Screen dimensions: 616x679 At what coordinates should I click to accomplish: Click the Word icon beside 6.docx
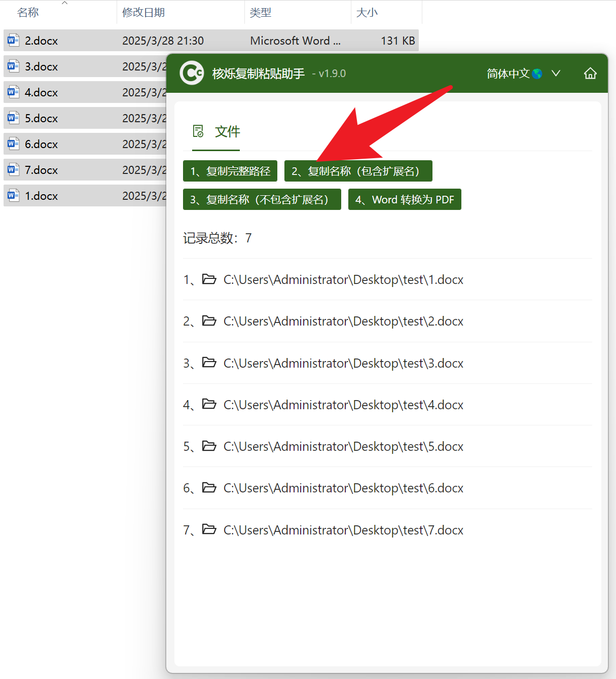pos(14,144)
